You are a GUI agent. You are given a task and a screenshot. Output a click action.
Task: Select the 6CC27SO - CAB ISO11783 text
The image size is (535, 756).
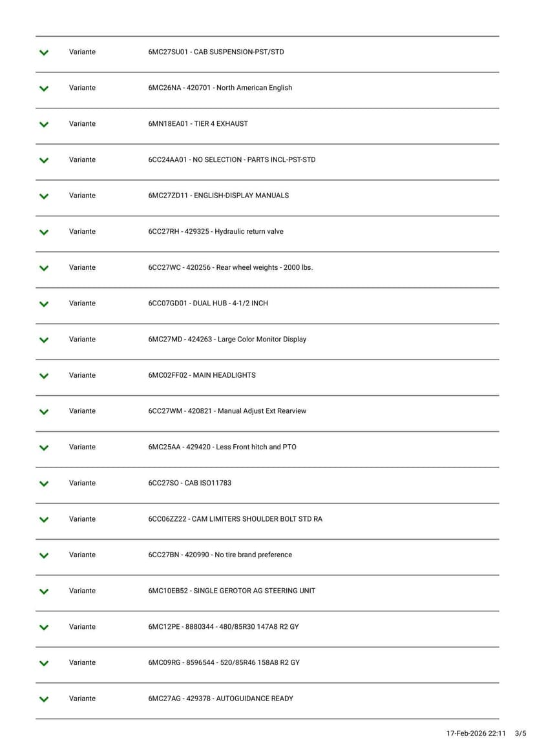[x=189, y=483]
